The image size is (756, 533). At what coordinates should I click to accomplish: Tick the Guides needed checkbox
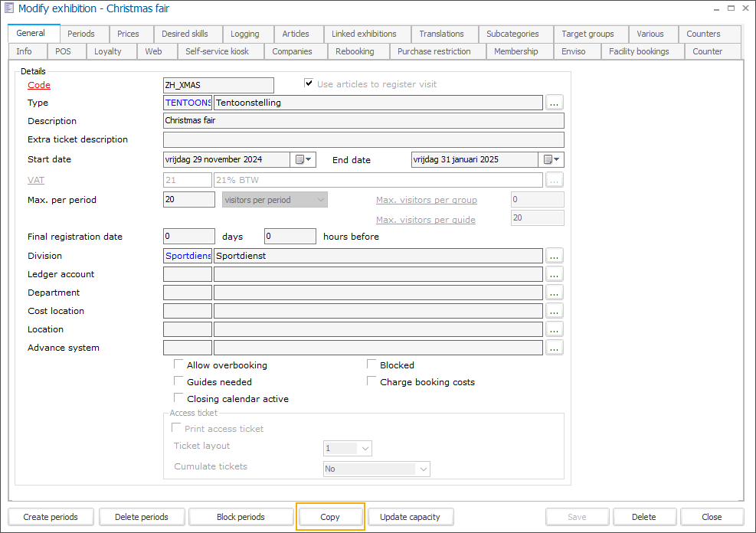pos(179,382)
